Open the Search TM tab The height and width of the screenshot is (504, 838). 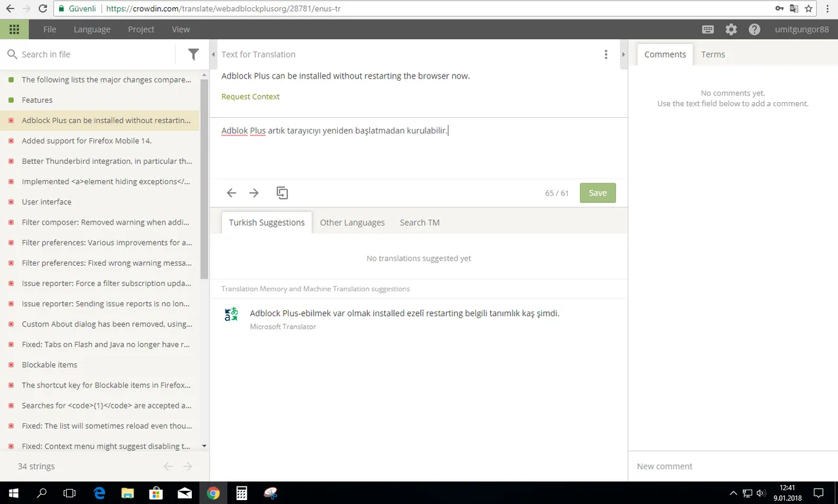point(420,223)
